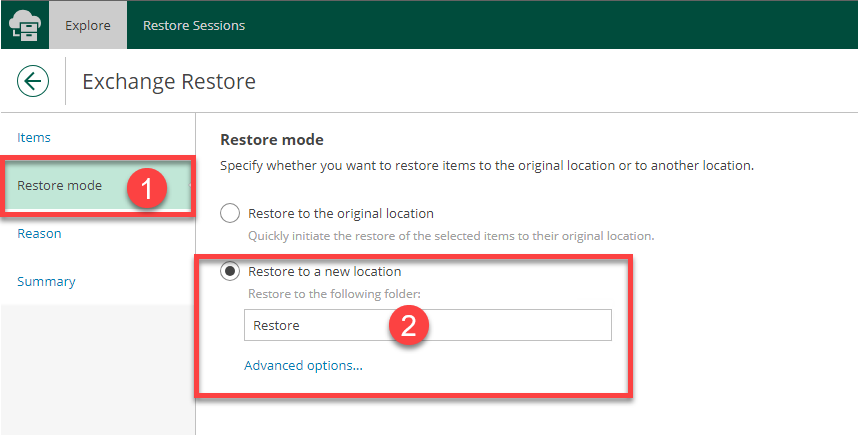Click the 'Specify whether you want to restore' description
Viewport: 858px width, 435px height.
pos(486,164)
